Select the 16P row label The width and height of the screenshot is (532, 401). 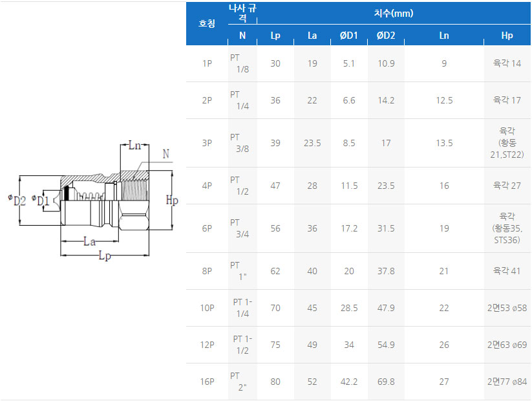[207, 382]
